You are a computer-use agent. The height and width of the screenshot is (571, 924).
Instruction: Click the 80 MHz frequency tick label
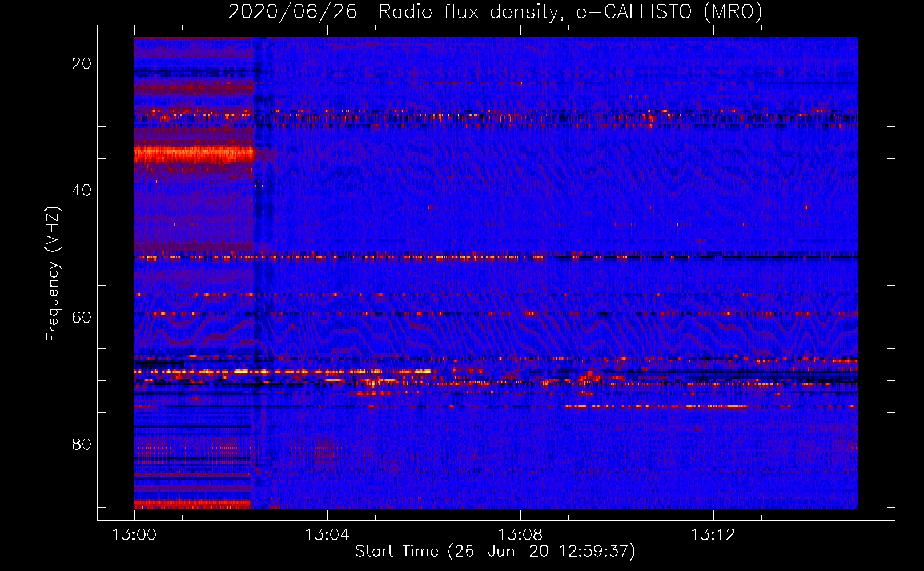point(82,444)
